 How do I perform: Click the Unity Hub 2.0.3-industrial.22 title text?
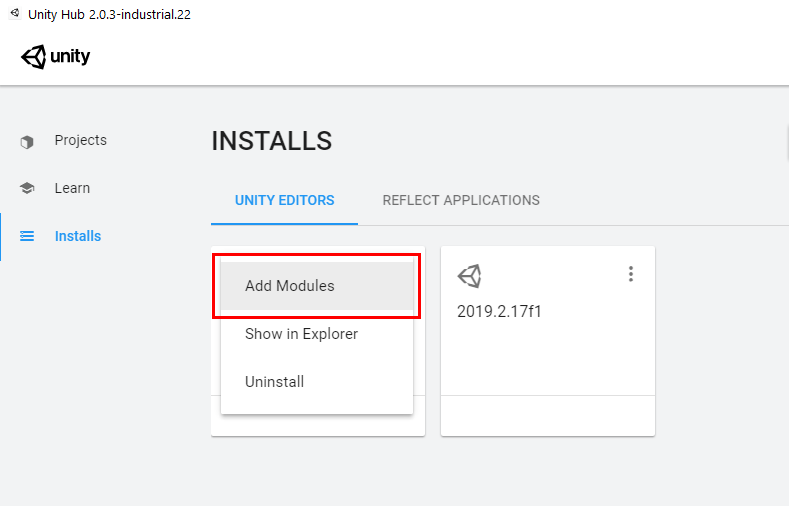tap(111, 14)
